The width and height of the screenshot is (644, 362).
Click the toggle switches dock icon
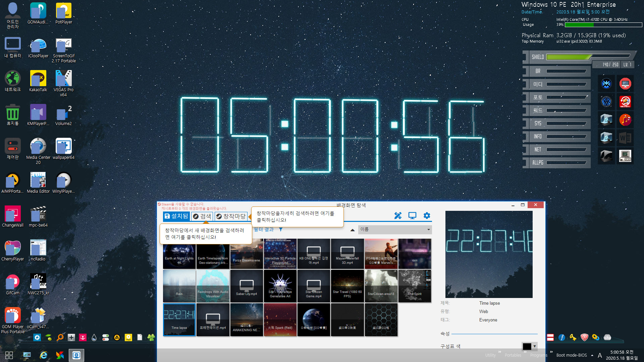click(x=106, y=337)
